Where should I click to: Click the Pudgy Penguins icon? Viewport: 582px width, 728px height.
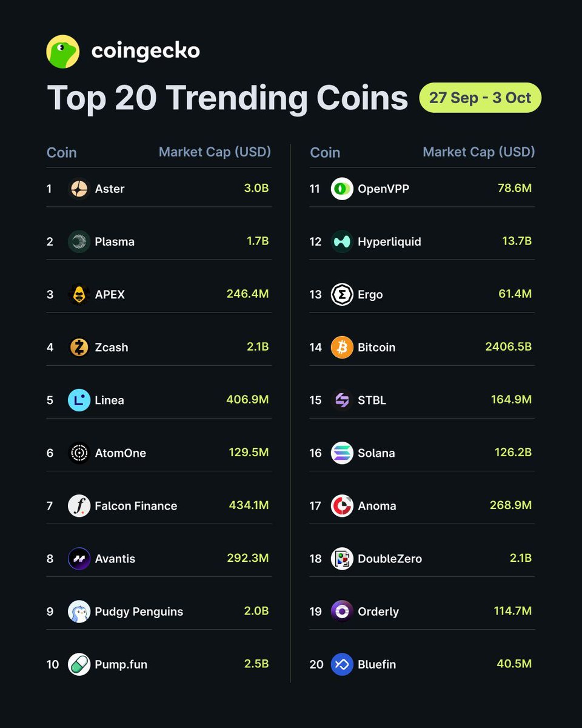click(79, 611)
